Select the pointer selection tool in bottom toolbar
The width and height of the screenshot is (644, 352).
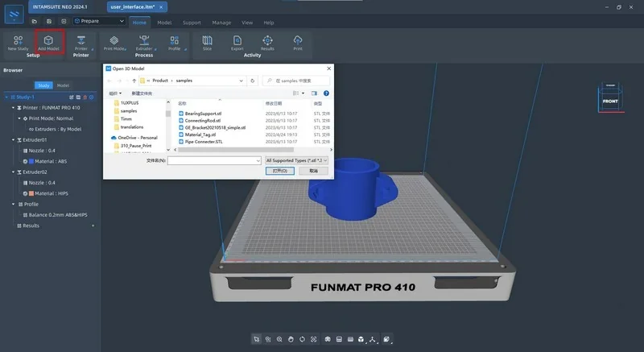256,339
